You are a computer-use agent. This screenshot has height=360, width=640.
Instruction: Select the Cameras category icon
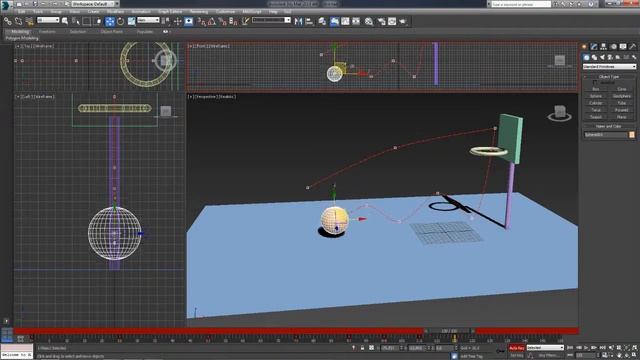coord(610,58)
